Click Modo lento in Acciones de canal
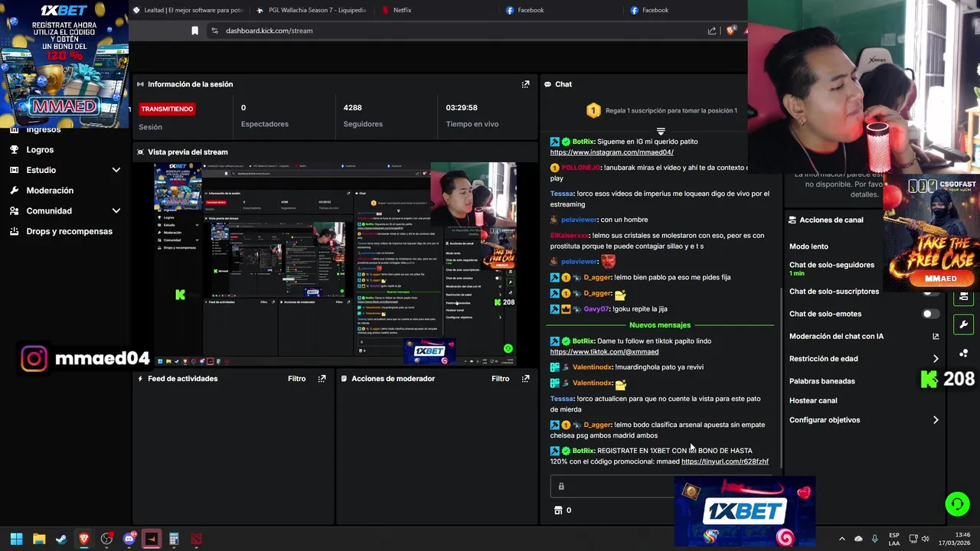This screenshot has height=551, width=980. click(808, 246)
